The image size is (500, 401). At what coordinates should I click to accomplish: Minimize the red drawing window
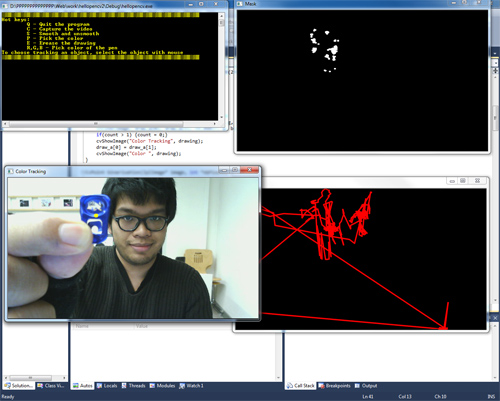click(x=452, y=181)
